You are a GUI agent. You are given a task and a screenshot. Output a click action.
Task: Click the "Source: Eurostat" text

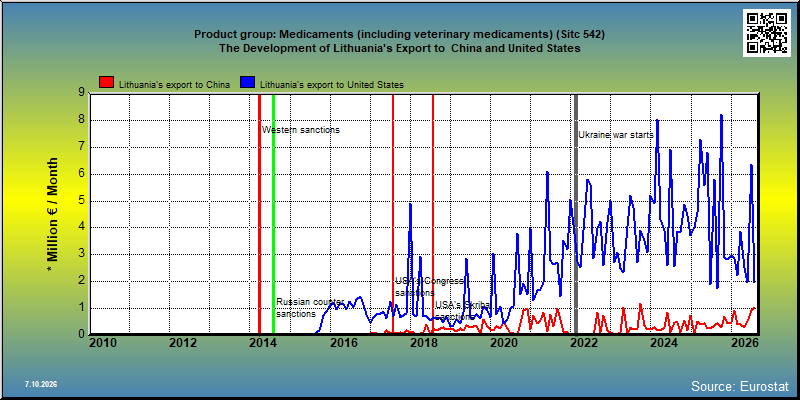tap(740, 386)
